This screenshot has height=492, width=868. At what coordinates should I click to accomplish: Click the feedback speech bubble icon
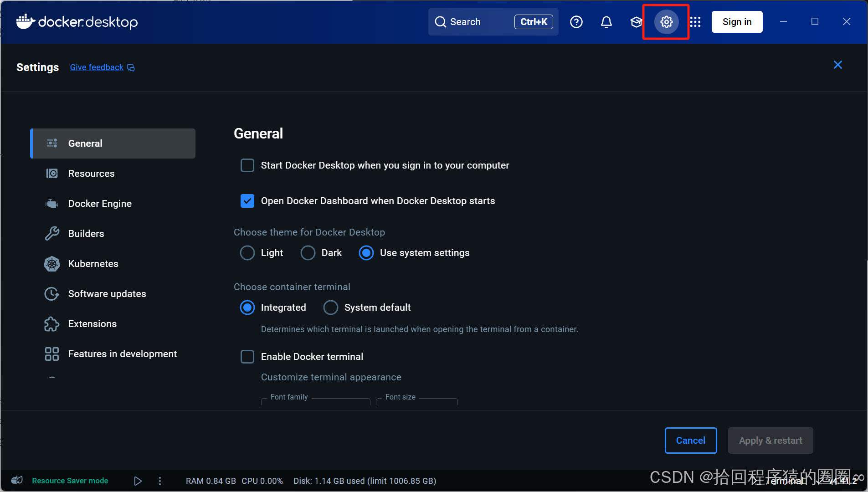tap(131, 67)
